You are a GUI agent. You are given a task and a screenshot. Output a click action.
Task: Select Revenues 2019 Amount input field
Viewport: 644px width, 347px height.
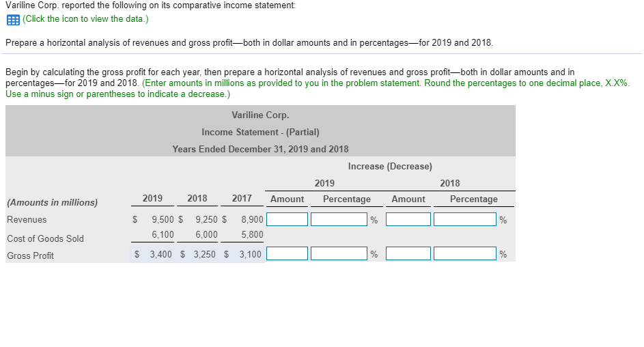pos(287,219)
